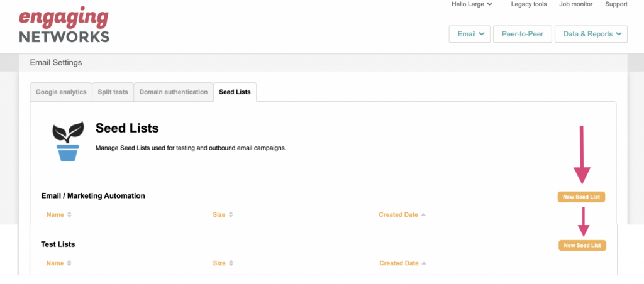Create New Seed List under Test Lists
This screenshot has width=644, height=284.
(582, 246)
